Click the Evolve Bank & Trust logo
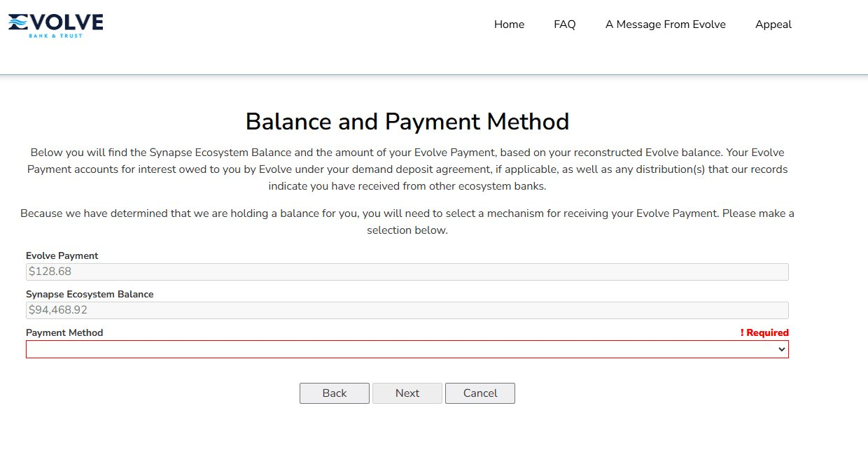This screenshot has width=868, height=471. point(56,25)
